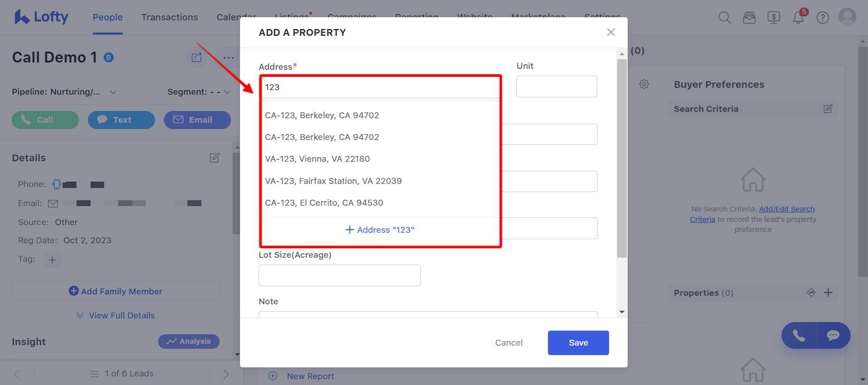
Task: Click the billing dollar icon
Action: pos(773,18)
